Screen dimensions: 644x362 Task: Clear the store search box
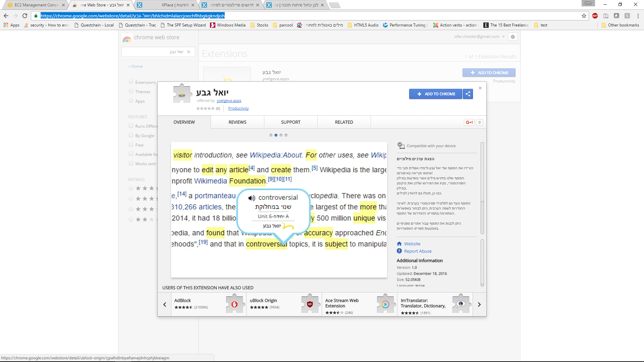coord(189,52)
